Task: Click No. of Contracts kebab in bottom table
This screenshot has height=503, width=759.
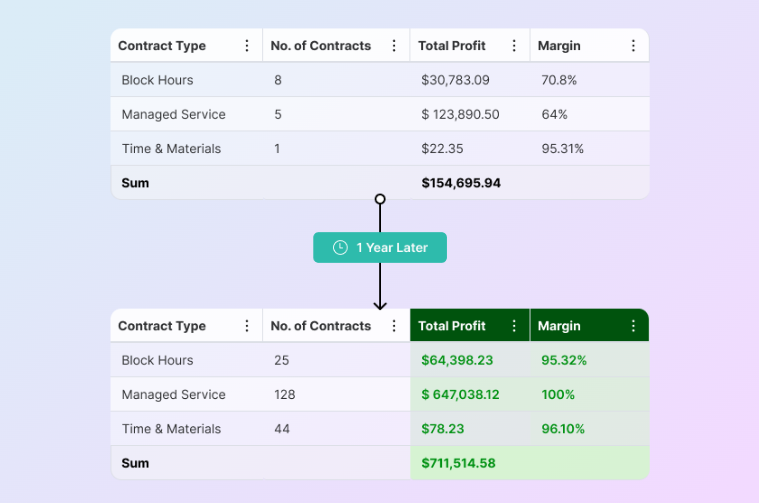Action: click(x=394, y=326)
